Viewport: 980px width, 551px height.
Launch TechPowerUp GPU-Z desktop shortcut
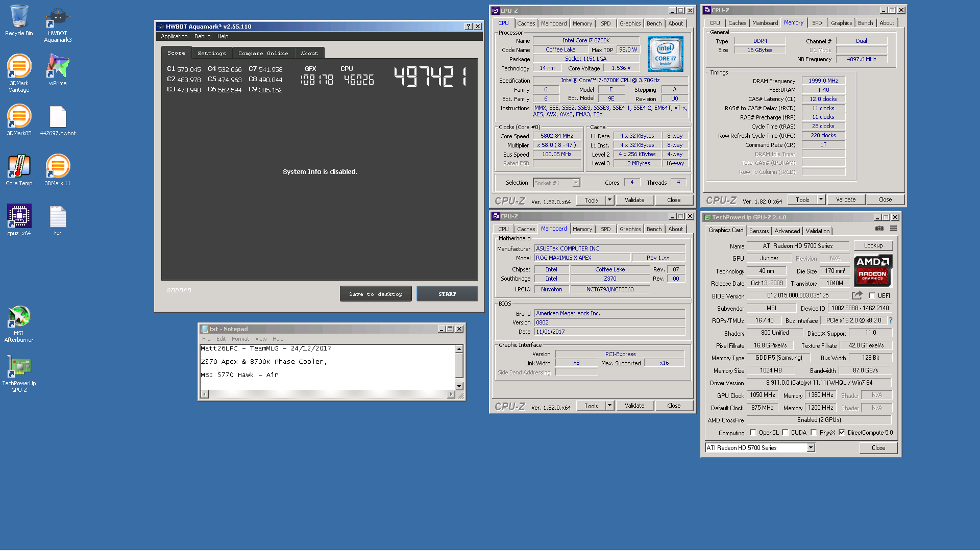[x=19, y=374]
